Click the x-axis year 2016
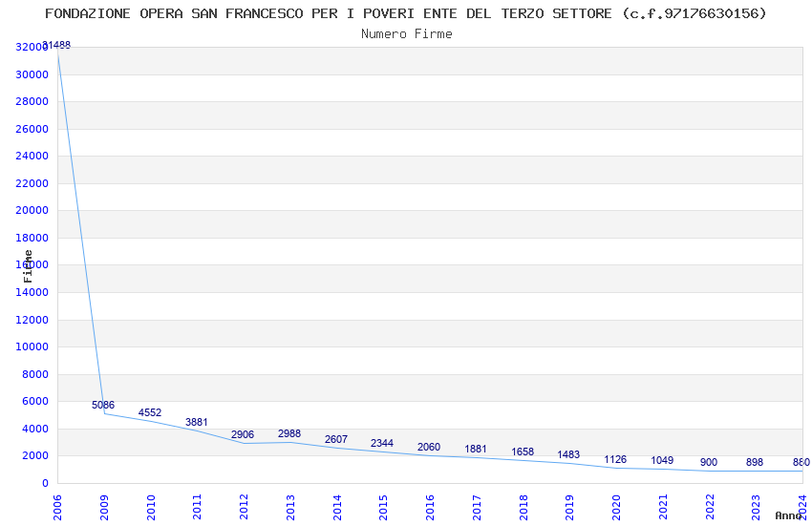812x525 pixels. point(430,508)
